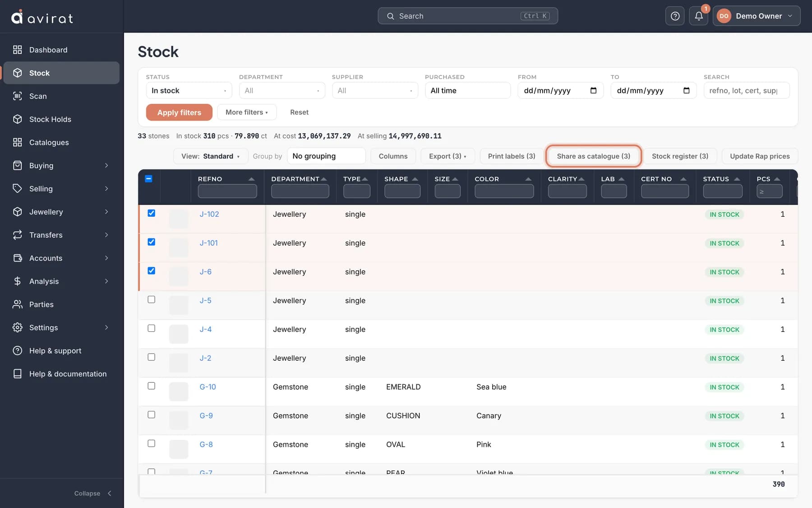Click the Accounts wallet icon
This screenshot has width=812, height=508.
tap(17, 258)
